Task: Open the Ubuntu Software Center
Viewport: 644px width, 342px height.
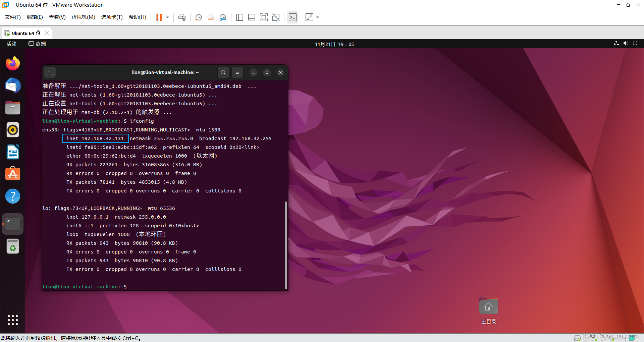Action: (12, 174)
